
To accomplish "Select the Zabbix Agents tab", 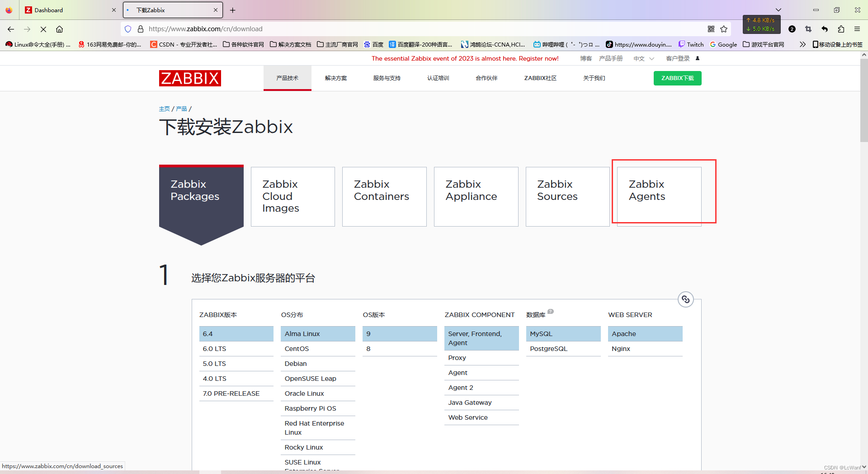I will 659,197.
